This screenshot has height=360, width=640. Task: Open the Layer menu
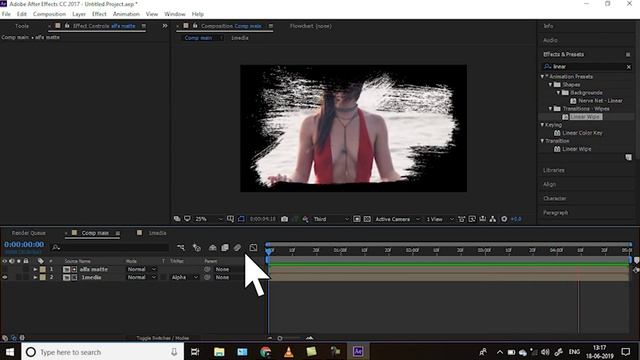pyautogui.click(x=79, y=14)
